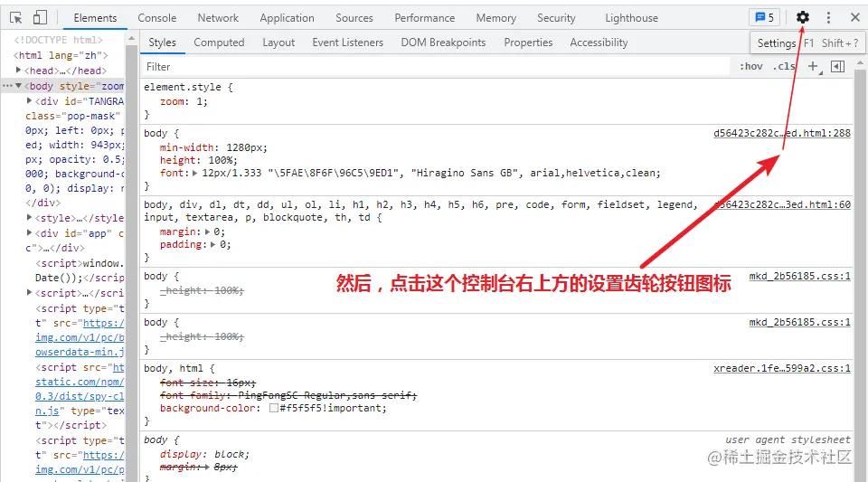This screenshot has width=868, height=482.
Task: Close the DevTools panel
Action: pyautogui.click(x=854, y=18)
